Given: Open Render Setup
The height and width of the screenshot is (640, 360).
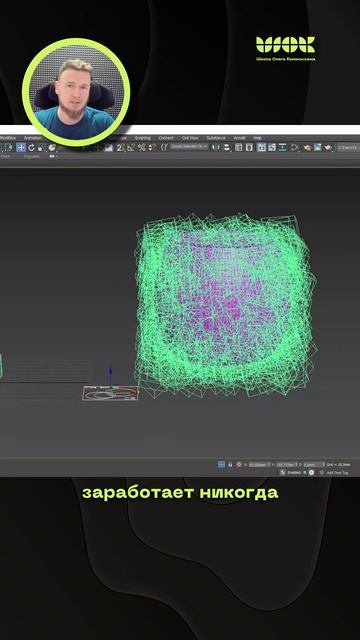Looking at the screenshot, I should pyautogui.click(x=307, y=148).
